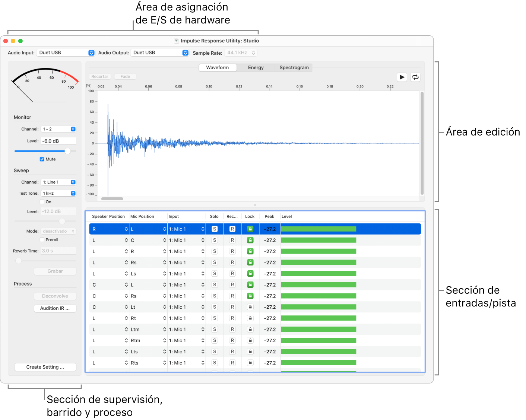Sort by Peak column header
526x420 pixels.
(269, 216)
